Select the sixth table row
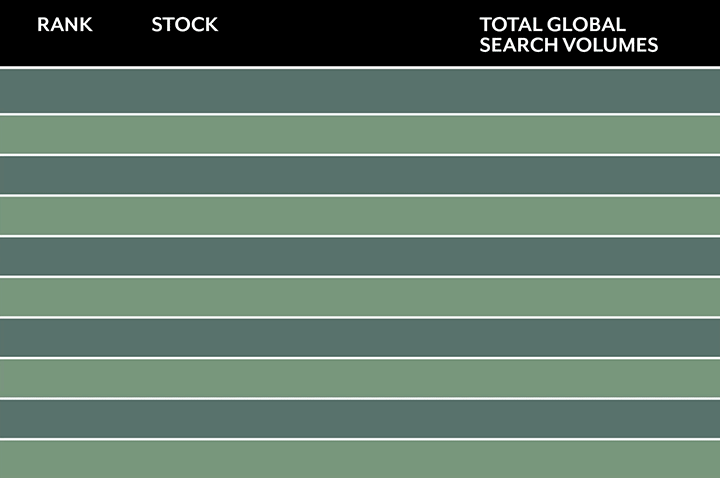720x478 pixels. pyautogui.click(x=360, y=297)
